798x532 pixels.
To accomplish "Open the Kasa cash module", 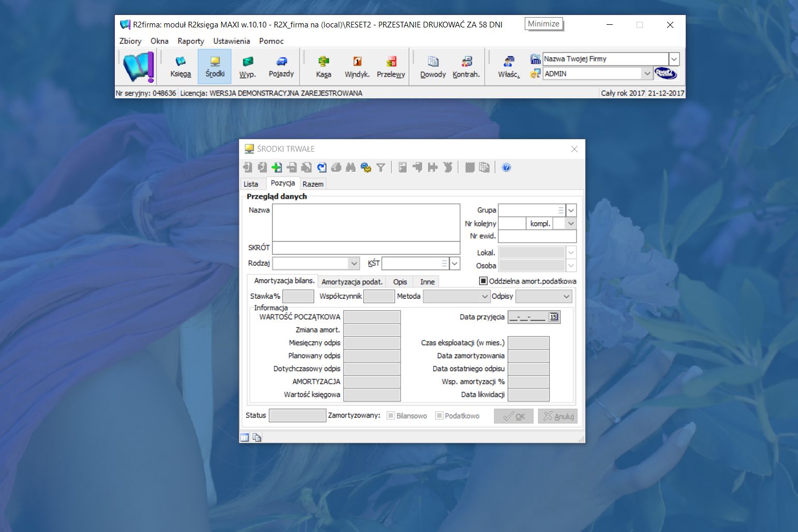I will (323, 67).
